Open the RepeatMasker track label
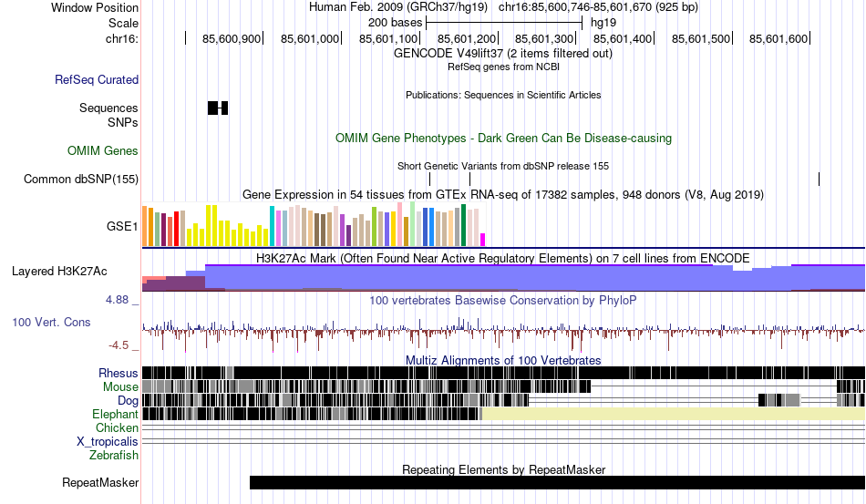 [100, 482]
